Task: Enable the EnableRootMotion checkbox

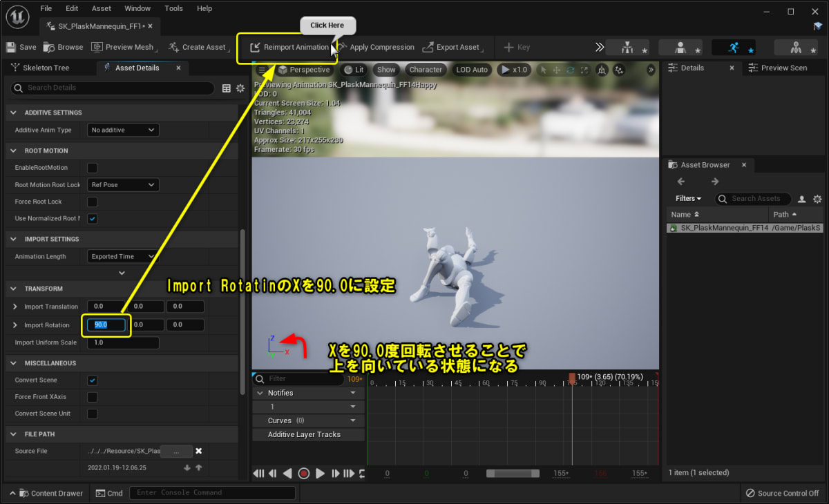Action: pyautogui.click(x=92, y=168)
